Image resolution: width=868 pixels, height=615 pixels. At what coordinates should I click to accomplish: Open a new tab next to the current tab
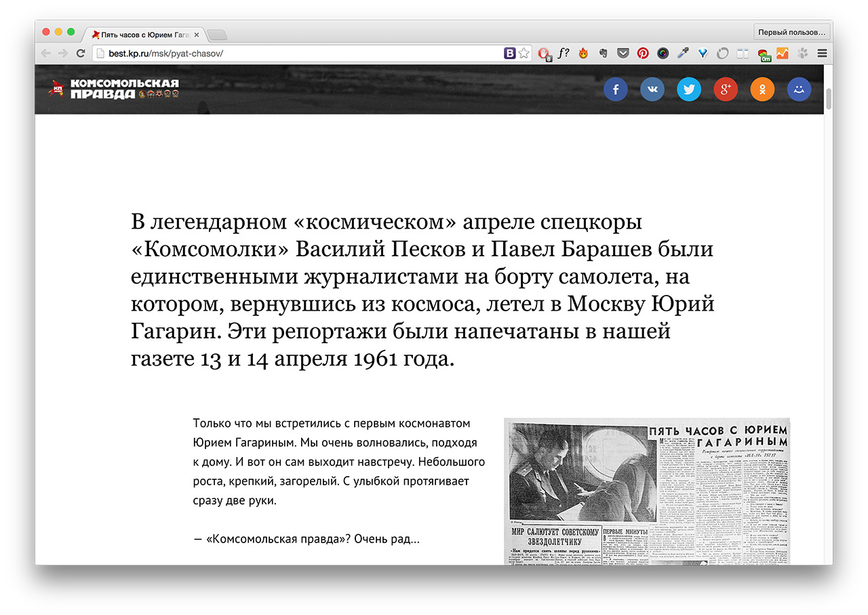pos(216,35)
